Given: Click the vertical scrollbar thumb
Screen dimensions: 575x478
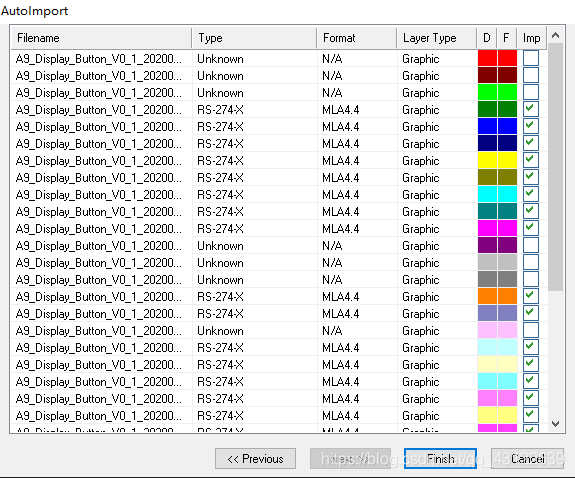Looking at the screenshot, I should [x=556, y=167].
